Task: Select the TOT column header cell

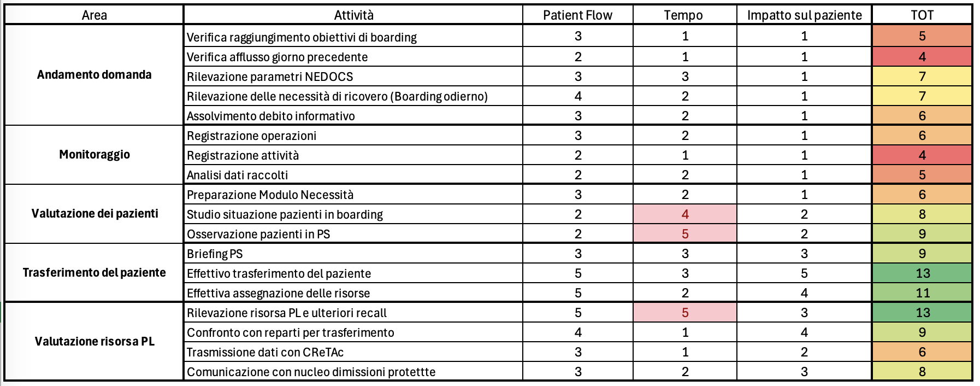Action: click(x=922, y=15)
